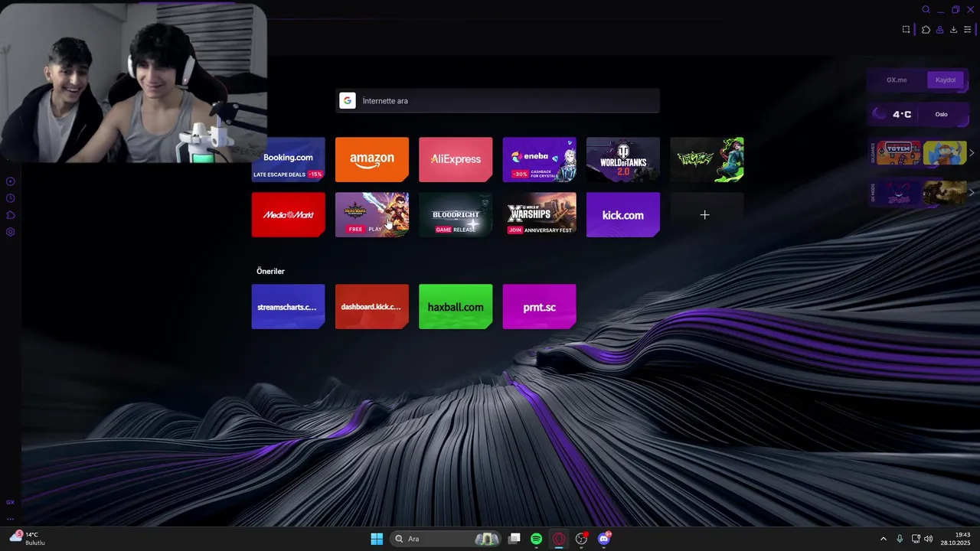Open the Booking.com speed dial

point(288,159)
